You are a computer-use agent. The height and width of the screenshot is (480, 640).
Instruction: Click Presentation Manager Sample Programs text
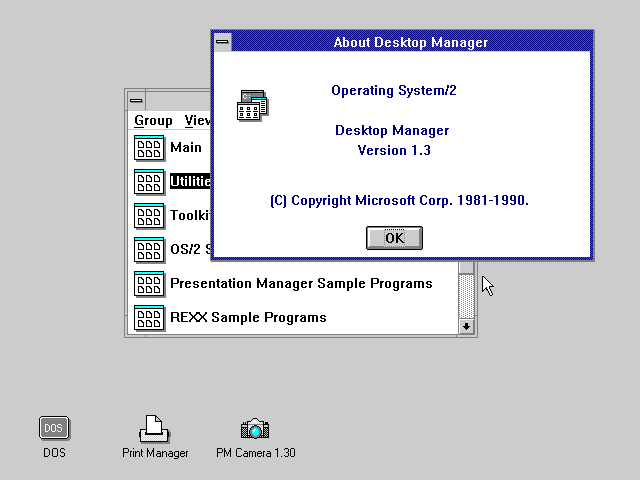click(301, 283)
